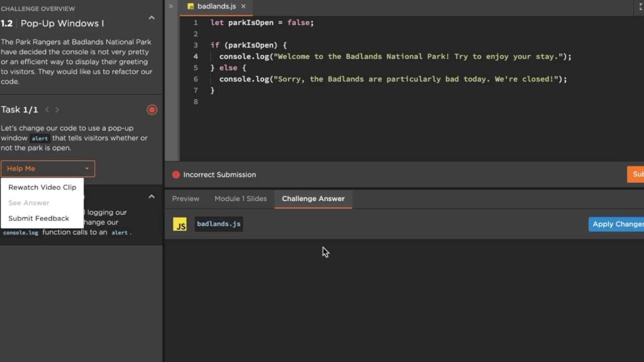644x362 pixels.
Task: Select Submit Feedback option
Action: [38, 218]
